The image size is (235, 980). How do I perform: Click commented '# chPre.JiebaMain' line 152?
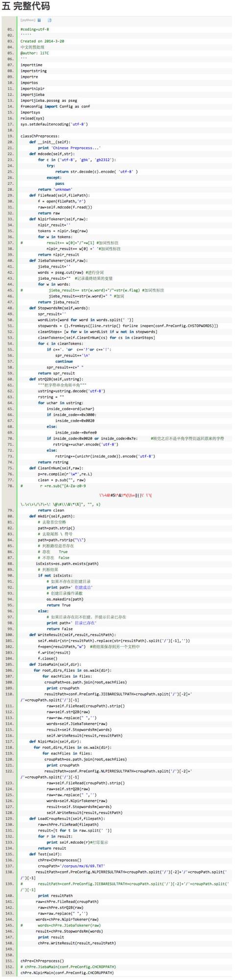pos(68,966)
